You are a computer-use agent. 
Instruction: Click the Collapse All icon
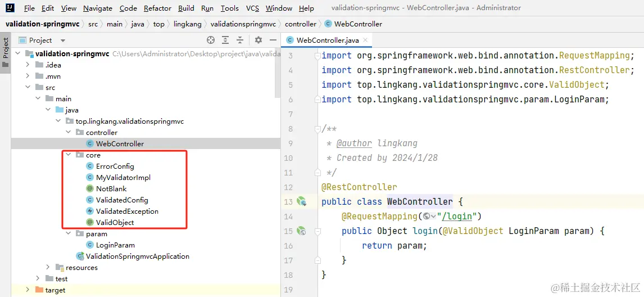coord(241,40)
